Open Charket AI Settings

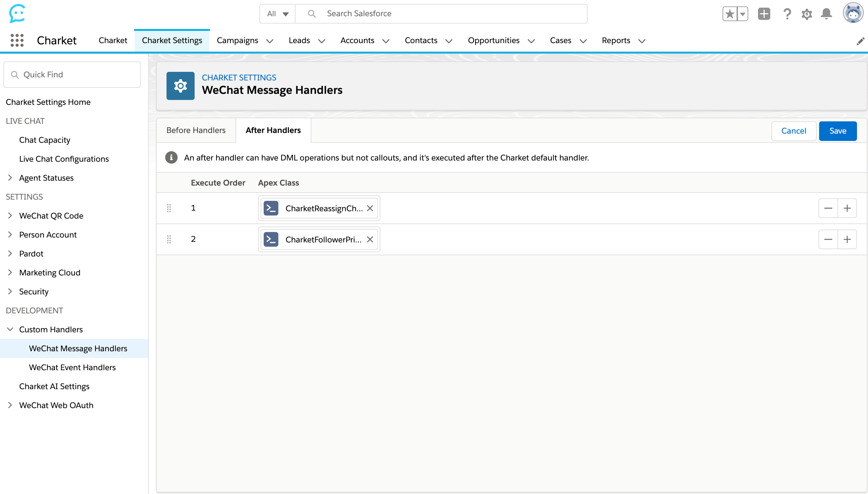(54, 386)
